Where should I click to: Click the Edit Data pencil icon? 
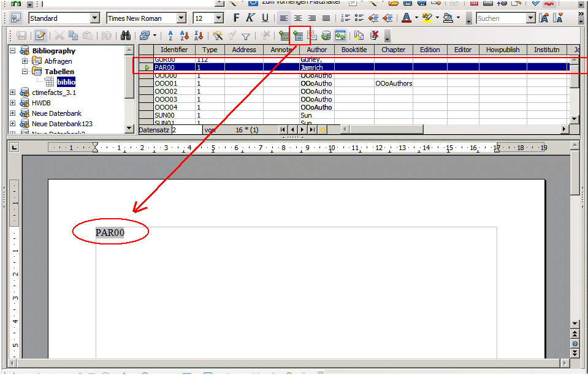click(40, 36)
